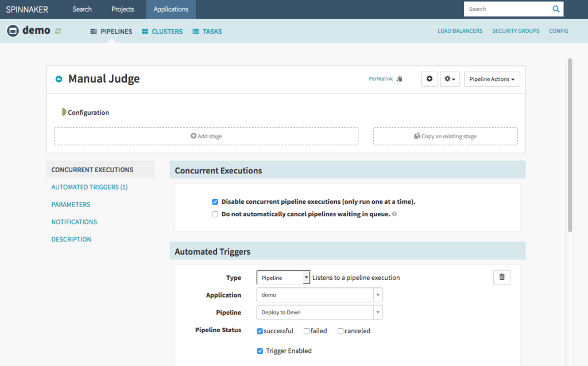The height and width of the screenshot is (366, 588).
Task: Open the Pipeline dropdown Deploy to Devel
Action: pyautogui.click(x=319, y=313)
